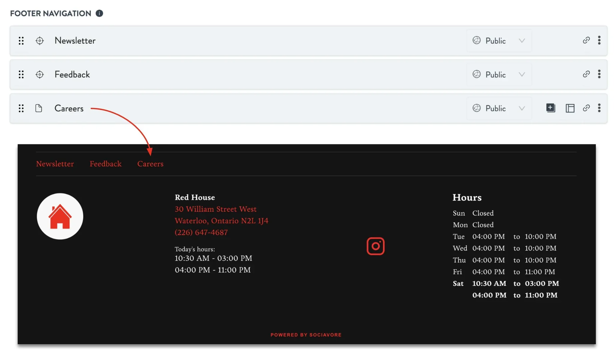
Task: Select the Newsletter row title
Action: [x=75, y=41]
